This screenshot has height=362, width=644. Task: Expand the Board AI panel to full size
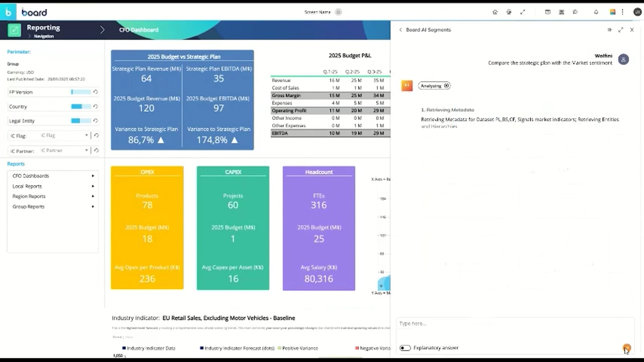pyautogui.click(x=621, y=30)
